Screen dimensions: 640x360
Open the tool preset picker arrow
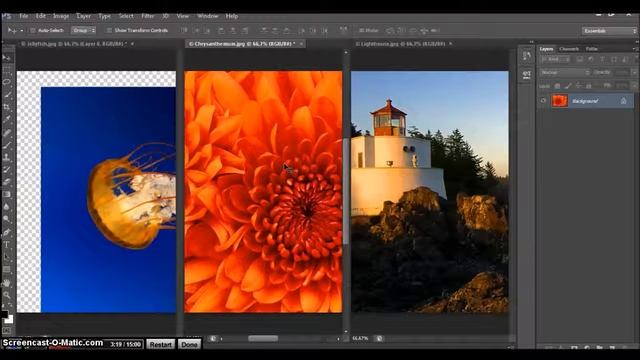pyautogui.click(x=22, y=31)
